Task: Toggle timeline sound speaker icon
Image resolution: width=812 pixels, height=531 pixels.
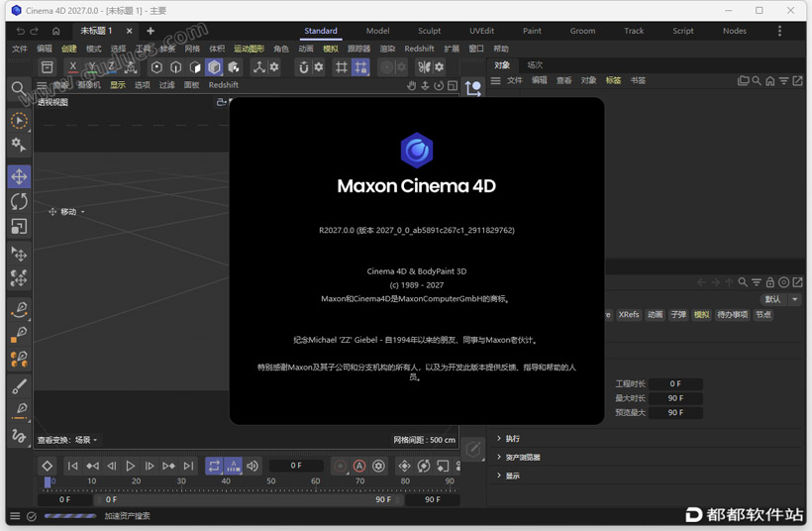Action: [253, 466]
